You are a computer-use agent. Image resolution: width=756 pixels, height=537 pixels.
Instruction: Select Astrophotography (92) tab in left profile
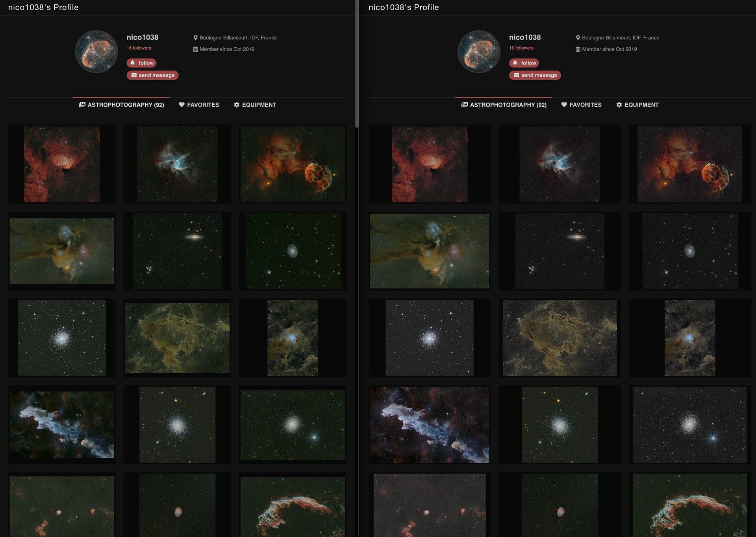121,105
